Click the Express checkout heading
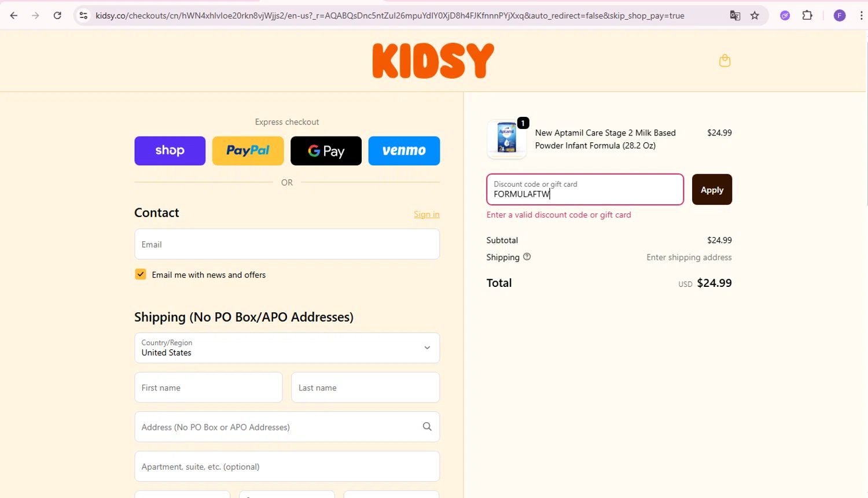This screenshot has width=868, height=498. point(287,122)
